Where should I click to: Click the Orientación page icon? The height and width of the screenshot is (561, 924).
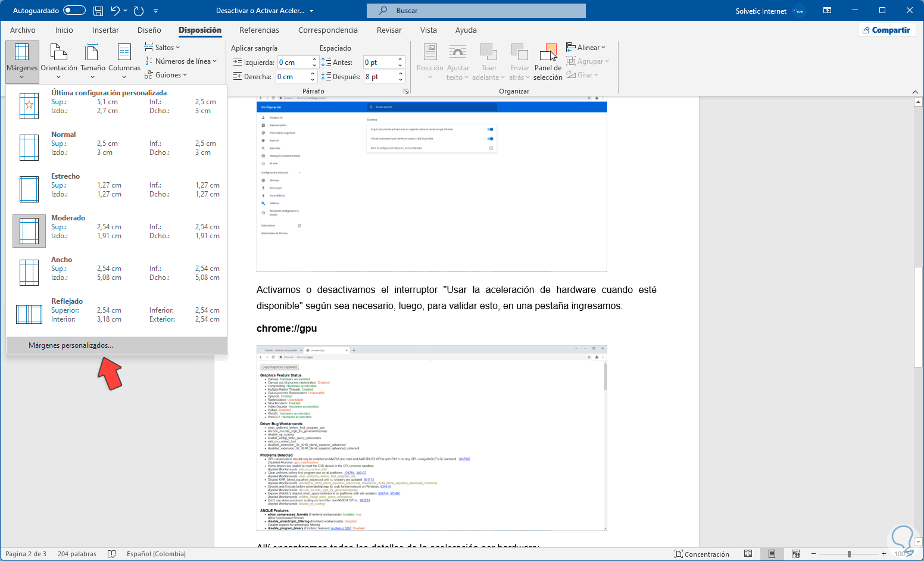(58, 54)
